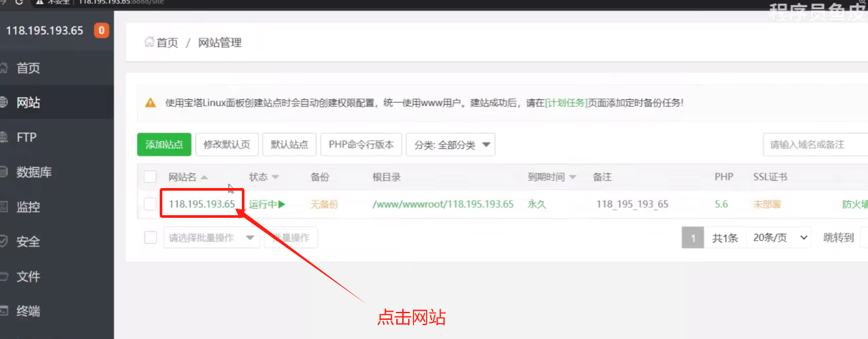Click the 修改默认页 button

coord(227,144)
